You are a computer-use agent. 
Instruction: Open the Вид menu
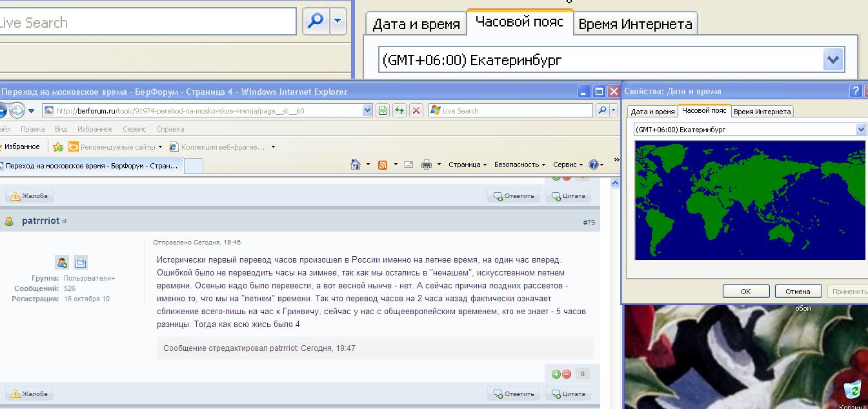61,129
